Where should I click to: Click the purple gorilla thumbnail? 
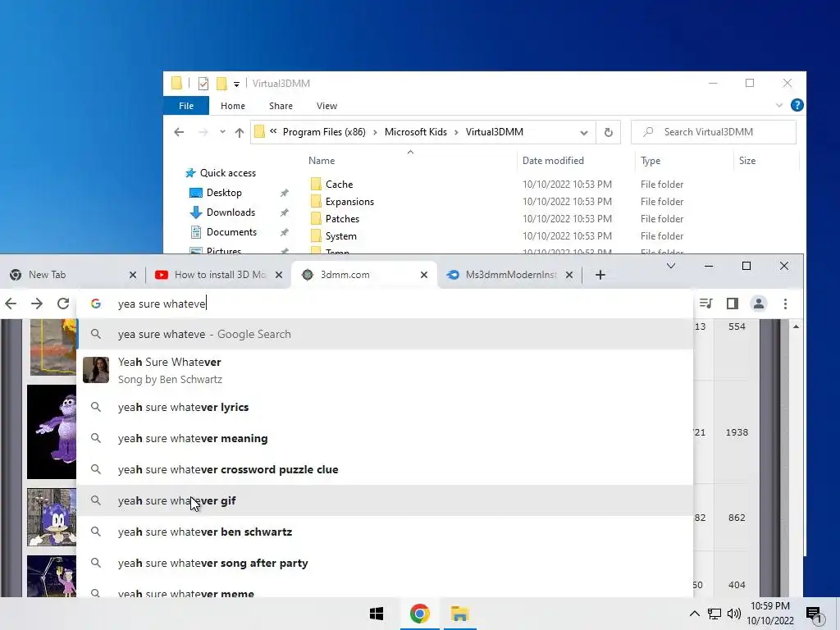coord(52,431)
